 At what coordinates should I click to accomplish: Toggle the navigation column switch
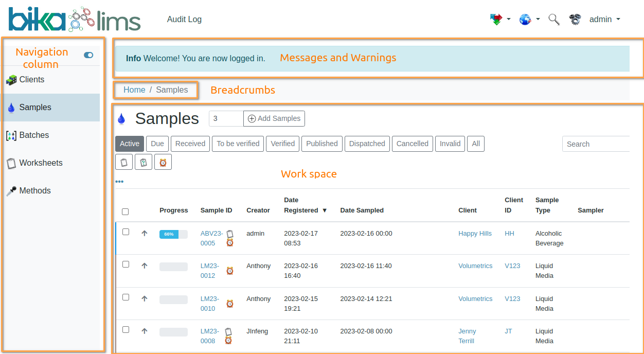pyautogui.click(x=88, y=55)
